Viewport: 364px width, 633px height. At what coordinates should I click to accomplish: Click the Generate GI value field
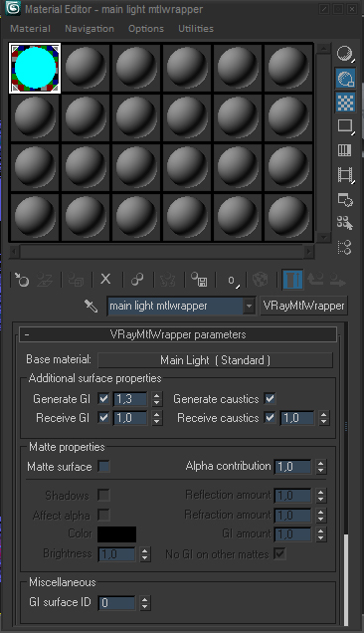pyautogui.click(x=130, y=399)
